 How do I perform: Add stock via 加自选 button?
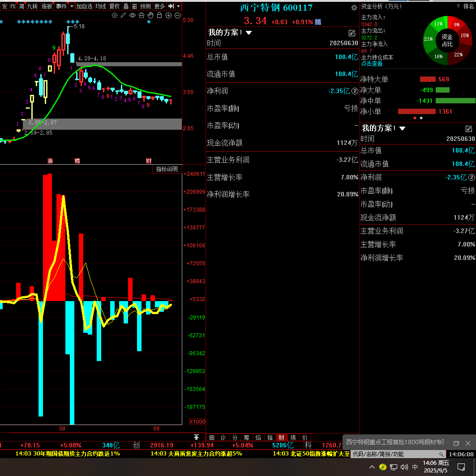85,6
